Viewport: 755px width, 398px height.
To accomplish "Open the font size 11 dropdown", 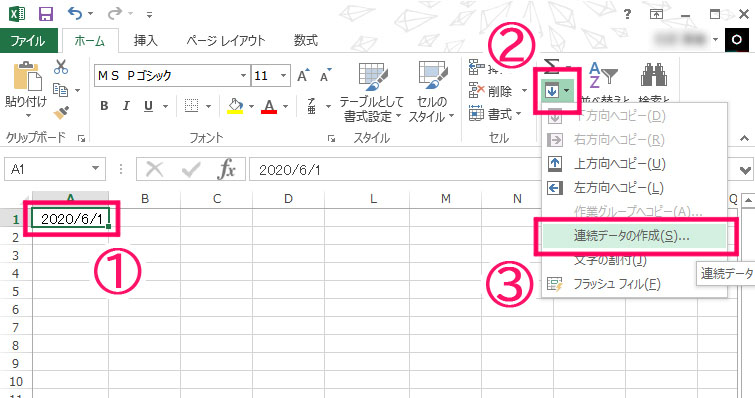I will 284,76.
